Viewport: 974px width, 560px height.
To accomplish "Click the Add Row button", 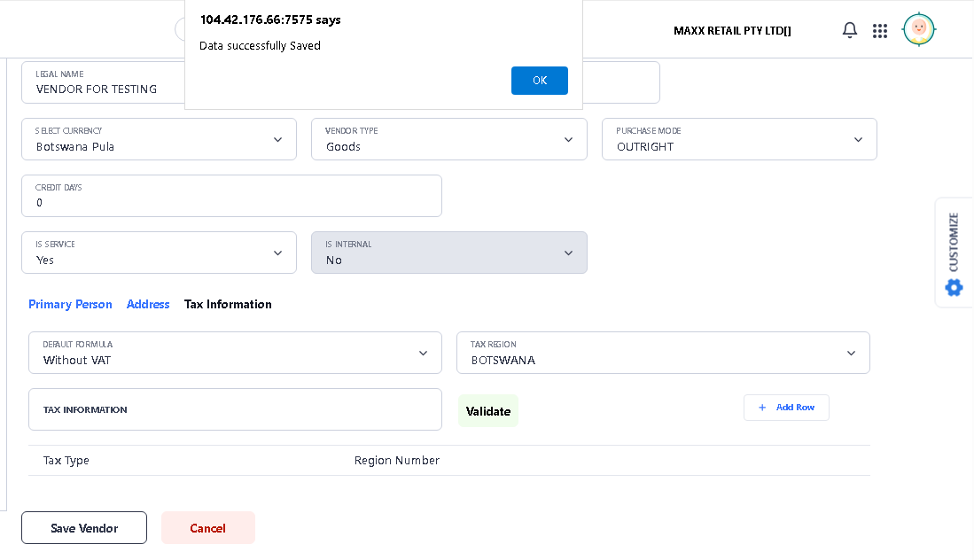I will coord(786,408).
